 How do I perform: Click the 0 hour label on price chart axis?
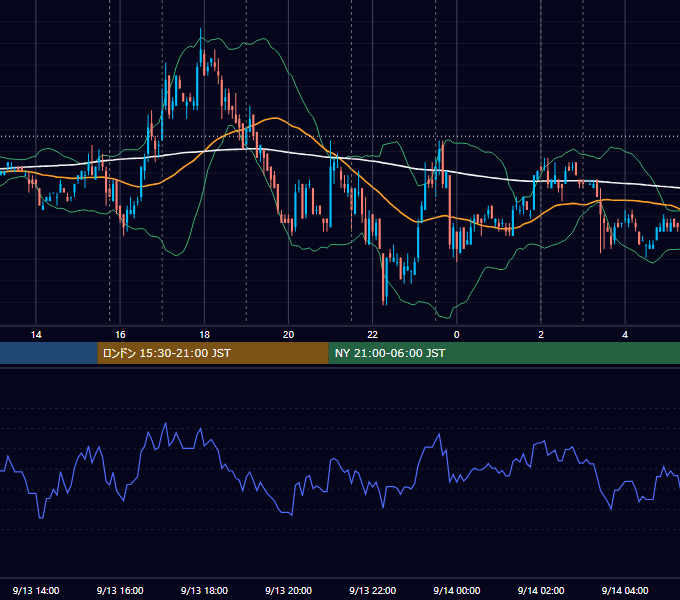click(457, 335)
